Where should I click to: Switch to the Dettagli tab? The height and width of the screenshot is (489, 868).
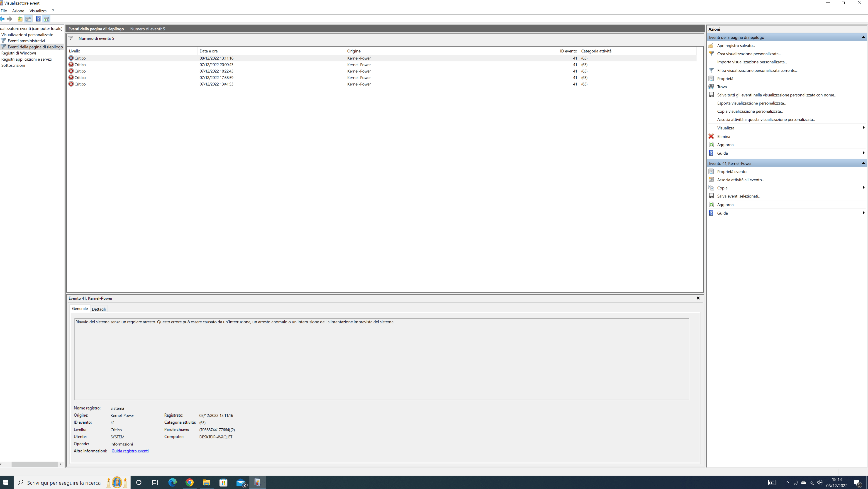[99, 309]
